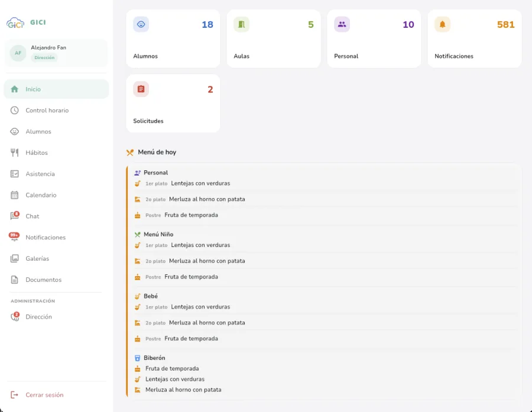Click the blue face icon on Alumnos card
Image resolution: width=532 pixels, height=412 pixels.
141,24
